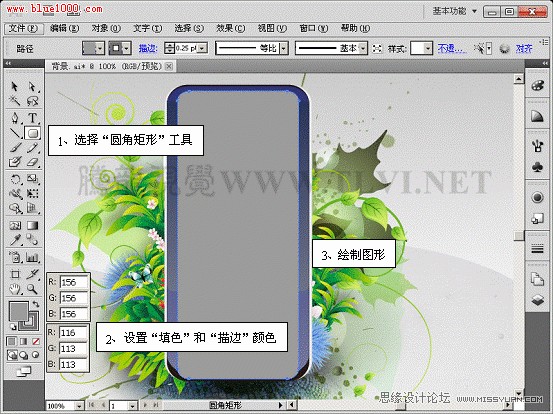Enable Draw Normal mode

[x=12, y=355]
